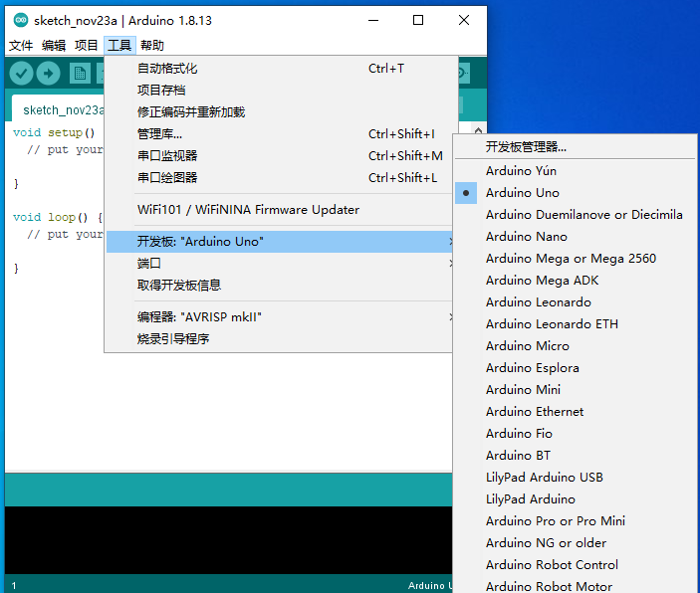Select Arduino Robot Control board
The width and height of the screenshot is (700, 593).
click(x=575, y=564)
